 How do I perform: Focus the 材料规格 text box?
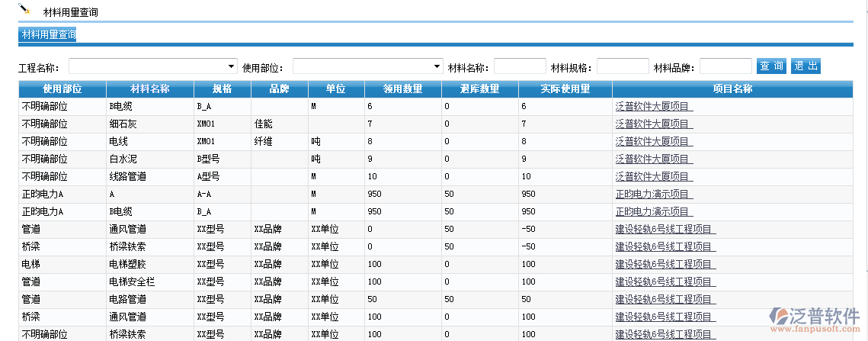pos(623,66)
